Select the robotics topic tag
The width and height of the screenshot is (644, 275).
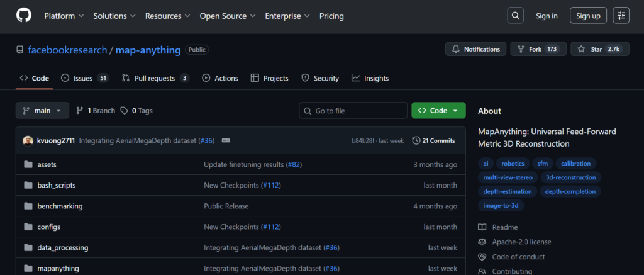point(513,164)
